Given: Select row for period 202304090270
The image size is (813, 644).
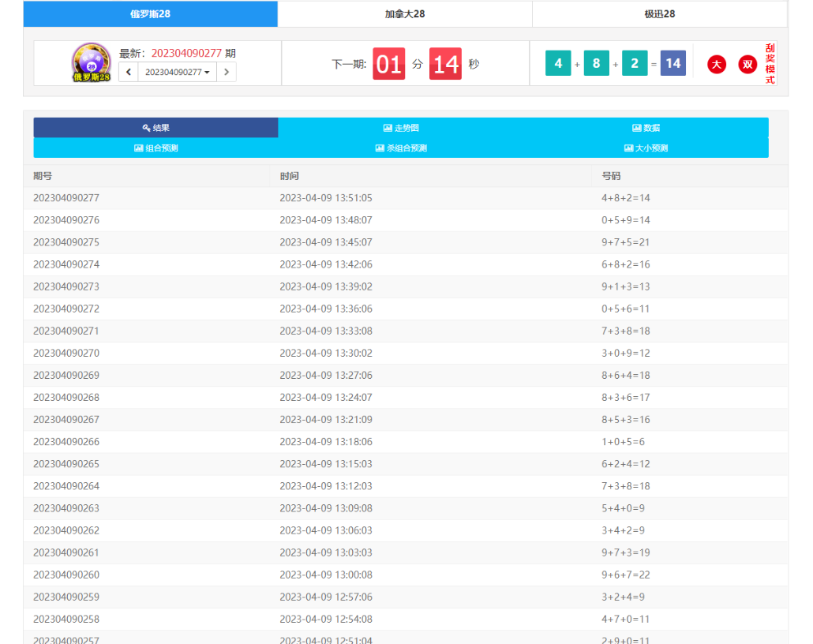Looking at the screenshot, I should pyautogui.click(x=406, y=353).
